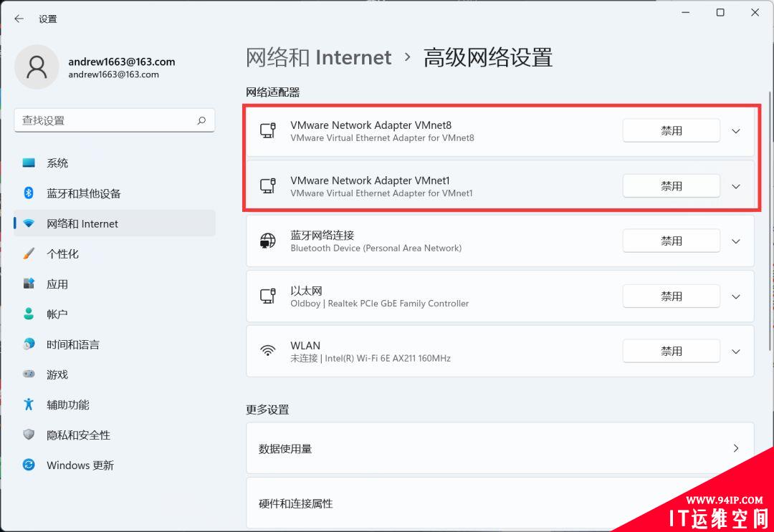Close the 设置 window
This screenshot has height=532, width=774.
pyautogui.click(x=755, y=12)
